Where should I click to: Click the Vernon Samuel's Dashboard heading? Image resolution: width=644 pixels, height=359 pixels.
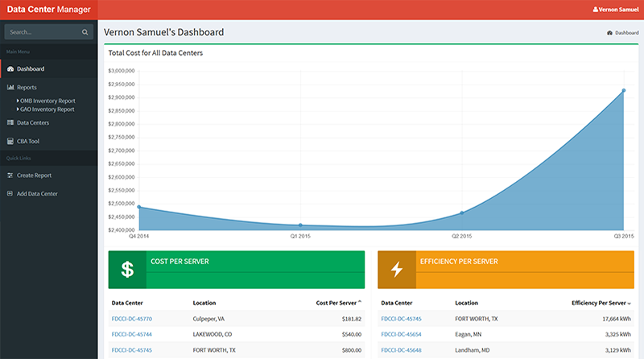tap(164, 32)
